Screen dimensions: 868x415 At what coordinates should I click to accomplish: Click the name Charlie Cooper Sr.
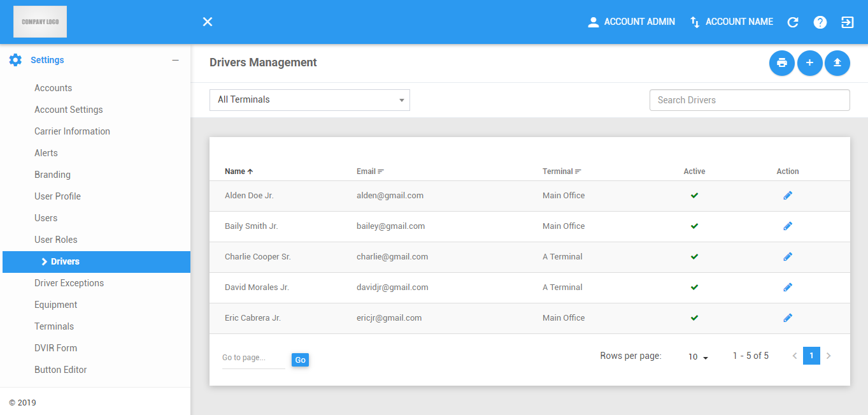point(258,257)
